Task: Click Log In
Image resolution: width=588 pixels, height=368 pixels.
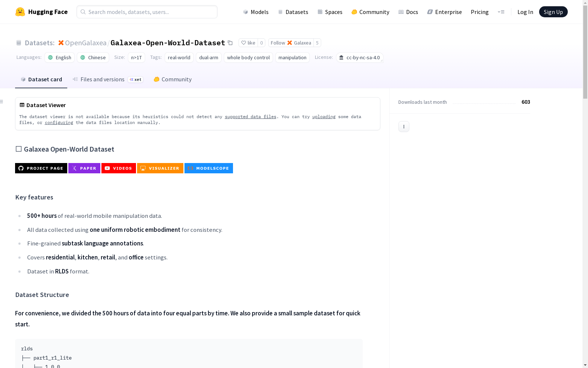Action: click(x=525, y=12)
